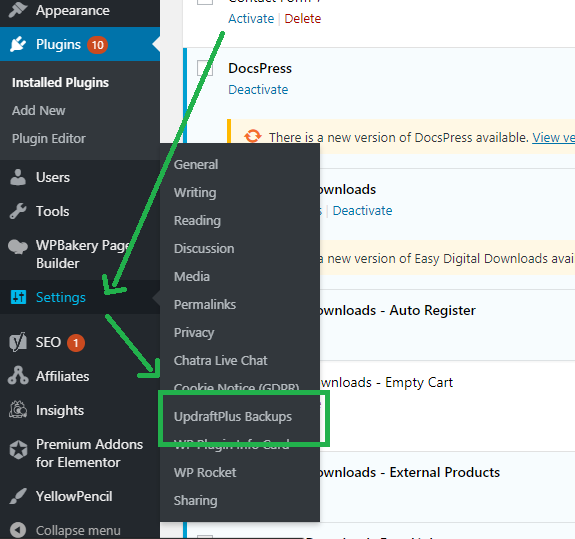Open Permalinks settings
Image resolution: width=575 pixels, height=539 pixels.
205,304
